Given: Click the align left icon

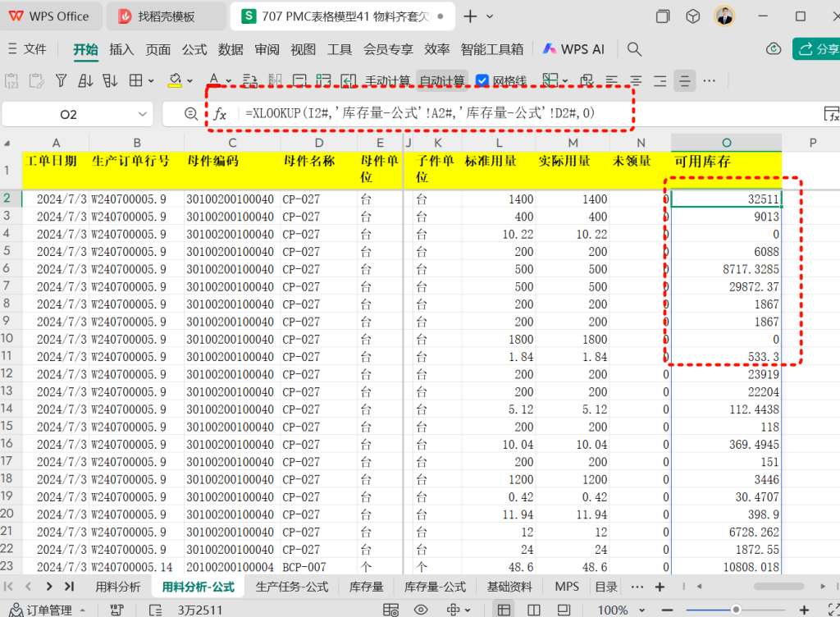Looking at the screenshot, I should tap(611, 81).
